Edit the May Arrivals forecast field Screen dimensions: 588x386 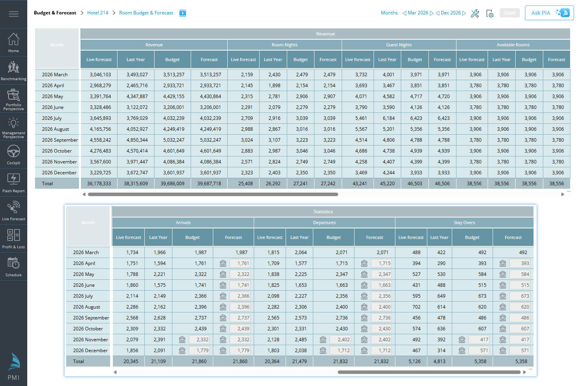pos(240,274)
